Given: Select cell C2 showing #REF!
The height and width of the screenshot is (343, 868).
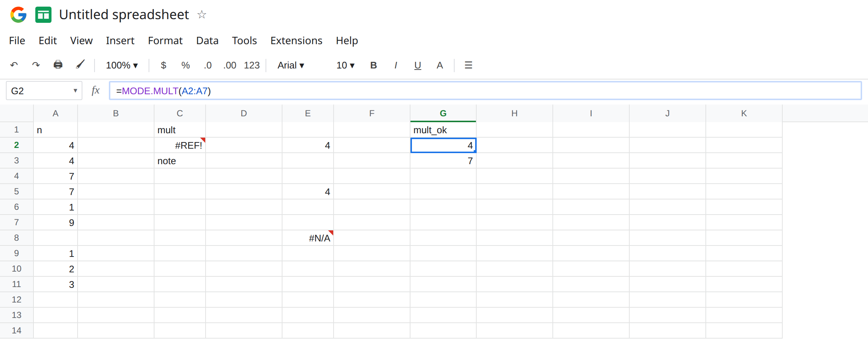Looking at the screenshot, I should (180, 145).
